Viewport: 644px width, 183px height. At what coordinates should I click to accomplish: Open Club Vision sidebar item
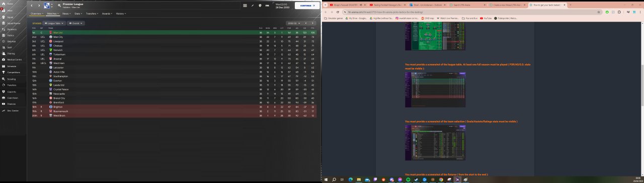[12, 98]
